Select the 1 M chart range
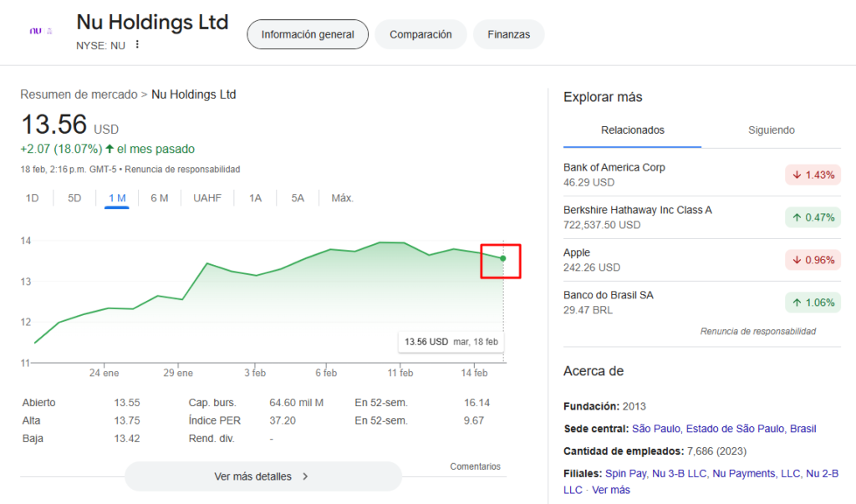Image resolution: width=856 pixels, height=504 pixels. click(x=117, y=198)
